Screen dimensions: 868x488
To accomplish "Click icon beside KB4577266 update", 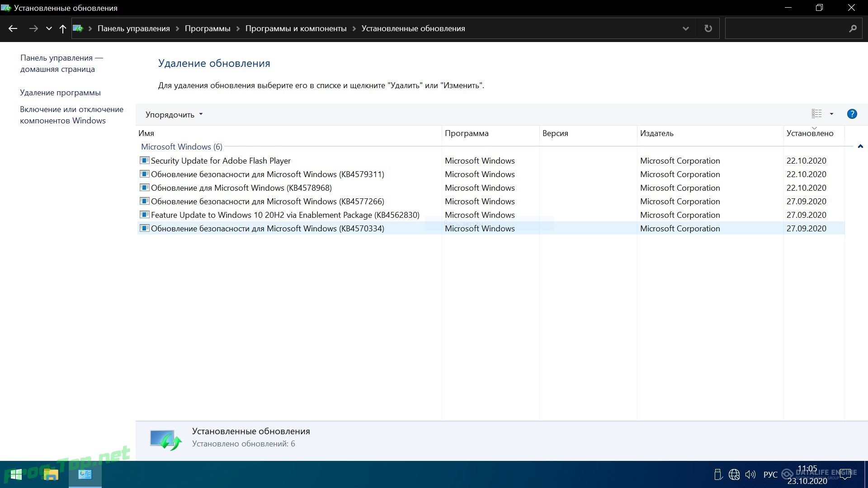I will (x=144, y=201).
